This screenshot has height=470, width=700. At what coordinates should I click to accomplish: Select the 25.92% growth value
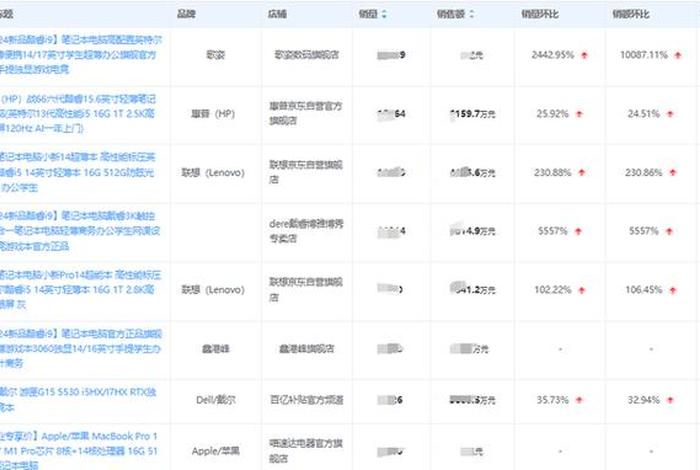click(553, 114)
